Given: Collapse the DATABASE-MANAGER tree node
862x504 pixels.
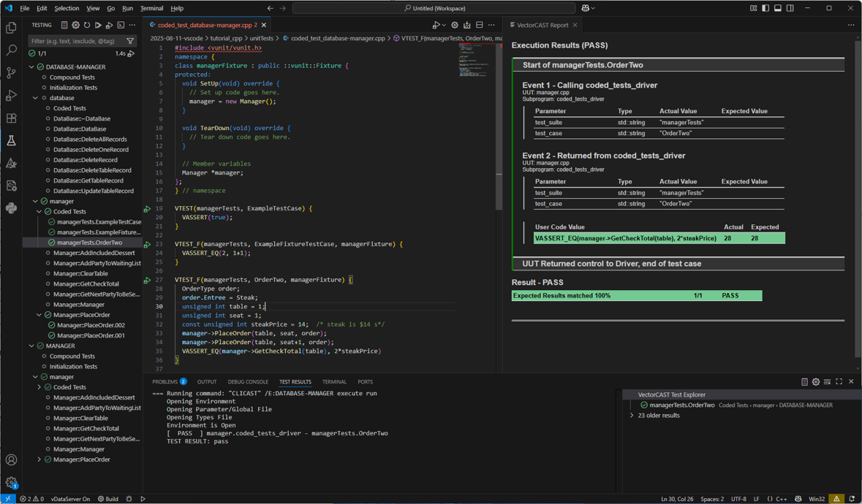Looking at the screenshot, I should pos(32,66).
